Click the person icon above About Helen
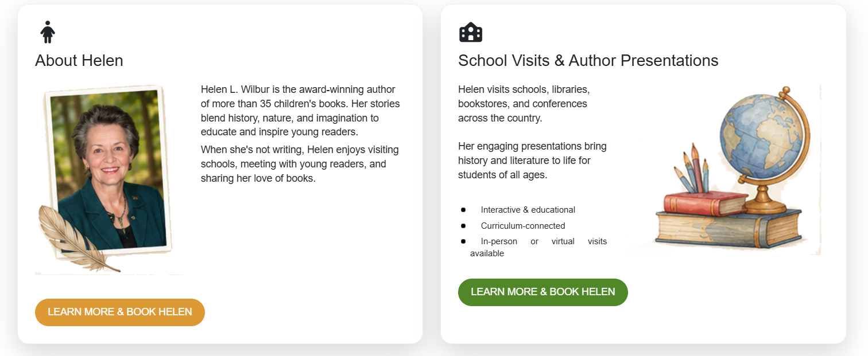This screenshot has height=356, width=868. (x=48, y=32)
